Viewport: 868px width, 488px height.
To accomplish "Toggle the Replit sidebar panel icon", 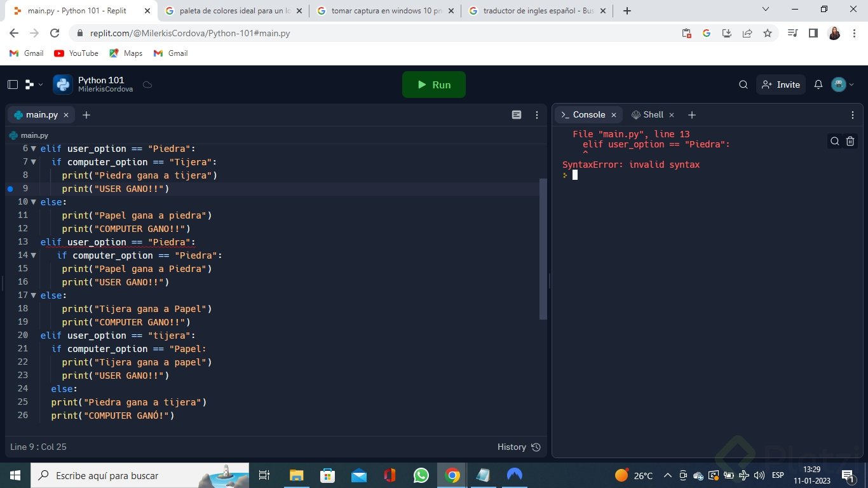I will coord(13,85).
